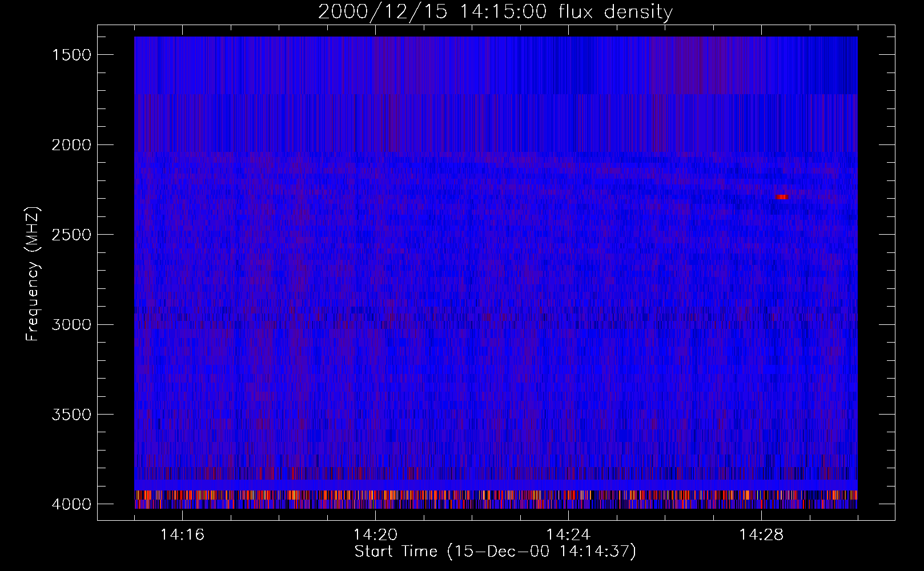Click the 1500 frequency tick label
The width and height of the screenshot is (924, 571).
pyautogui.click(x=71, y=55)
